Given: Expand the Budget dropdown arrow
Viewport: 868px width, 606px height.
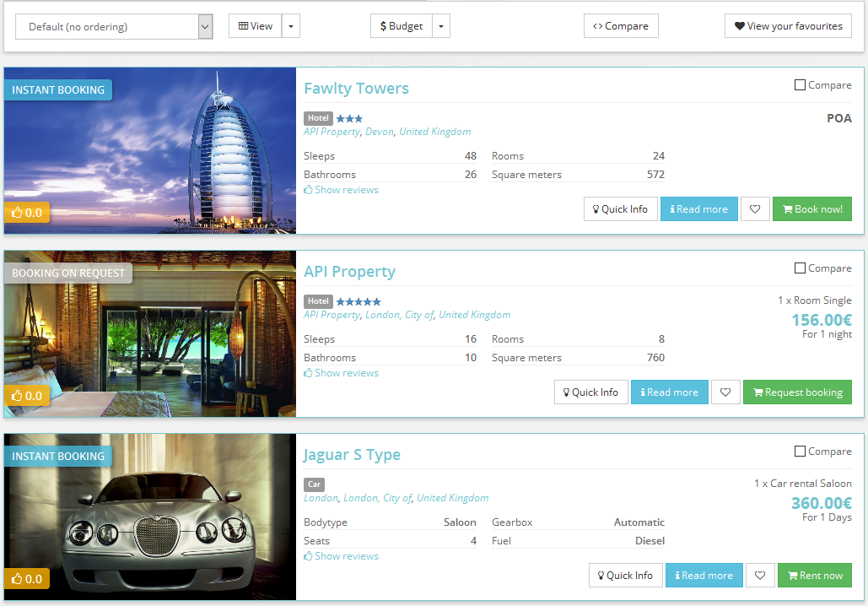Looking at the screenshot, I should click(441, 26).
